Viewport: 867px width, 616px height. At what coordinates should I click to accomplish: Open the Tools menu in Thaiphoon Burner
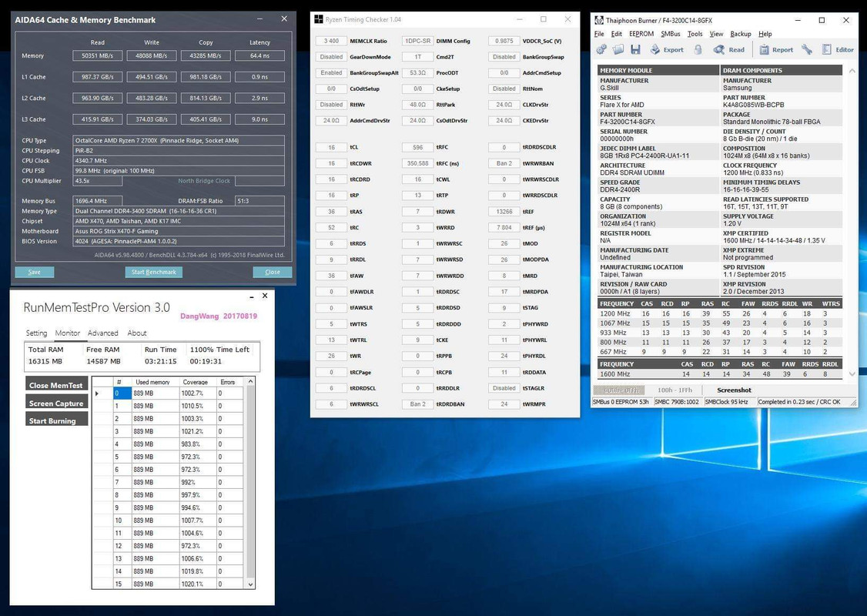point(695,34)
